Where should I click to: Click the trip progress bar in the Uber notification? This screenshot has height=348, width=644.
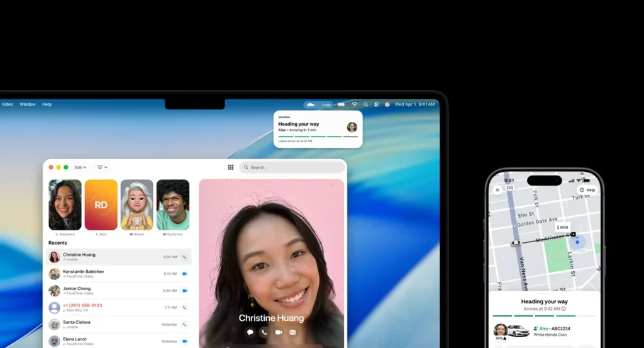(x=318, y=137)
